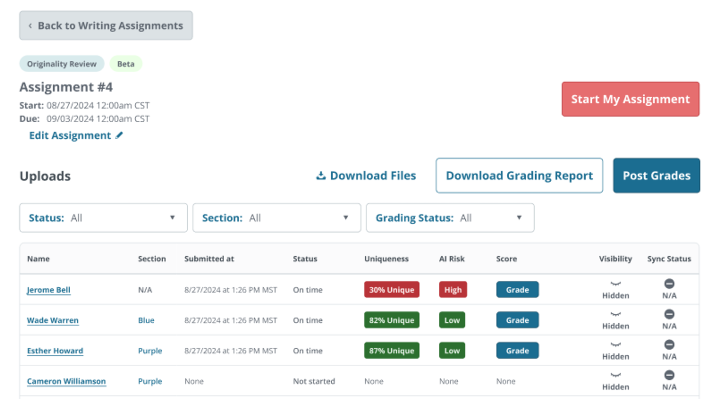Click the Download Files link
The height and width of the screenshot is (417, 718).
pos(366,176)
